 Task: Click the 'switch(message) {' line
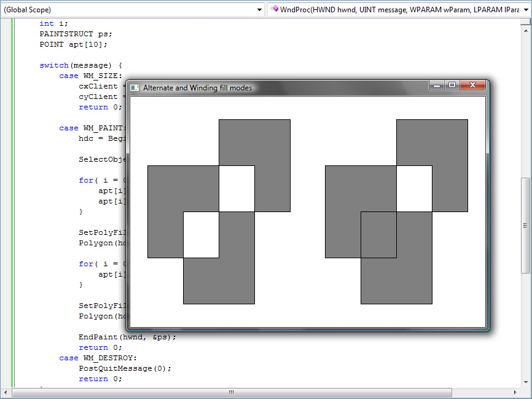pyautogui.click(x=80, y=65)
